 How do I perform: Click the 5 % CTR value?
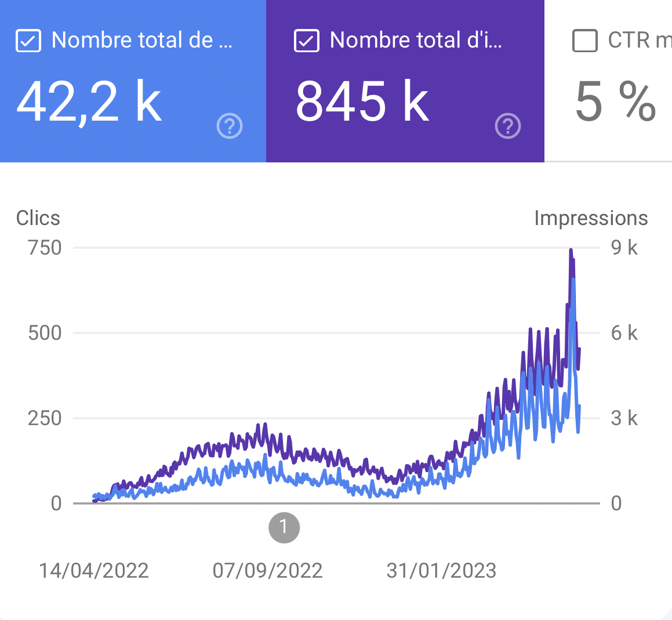pos(615,102)
